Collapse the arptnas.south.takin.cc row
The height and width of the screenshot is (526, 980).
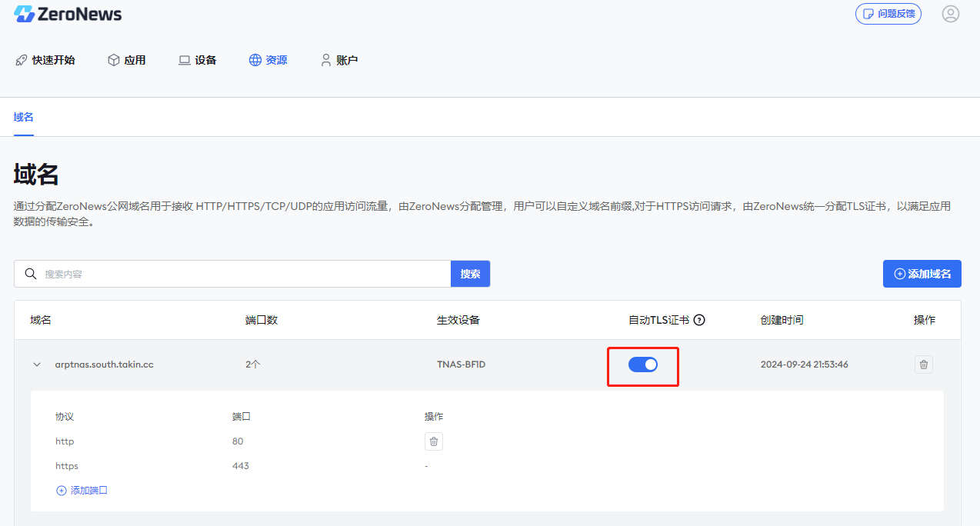click(x=36, y=365)
